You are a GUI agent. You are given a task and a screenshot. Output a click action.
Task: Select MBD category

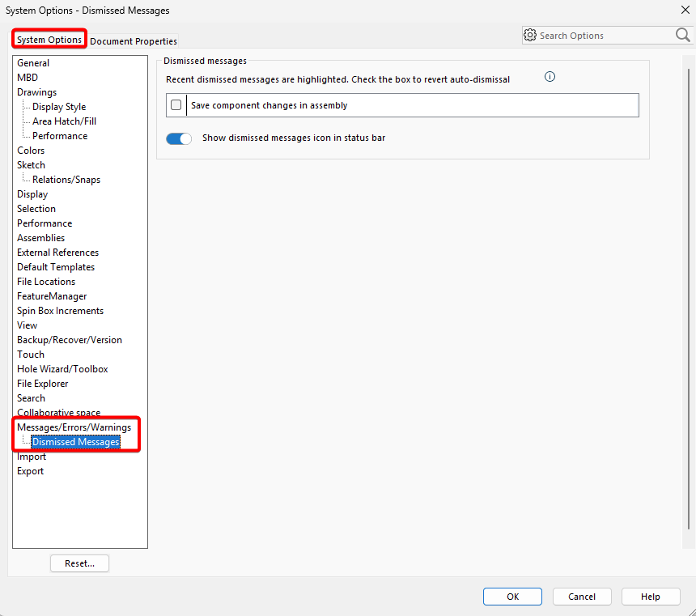pos(28,78)
